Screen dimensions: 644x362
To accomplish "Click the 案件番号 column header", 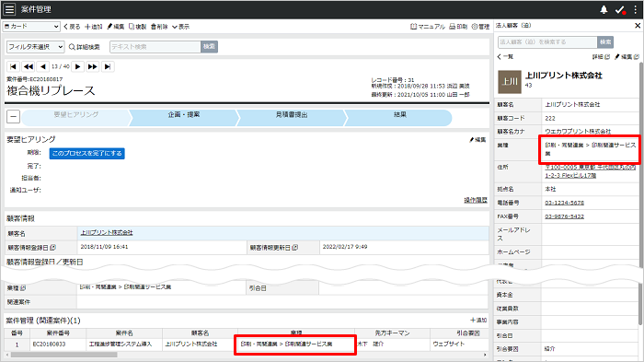I will 58,333.
